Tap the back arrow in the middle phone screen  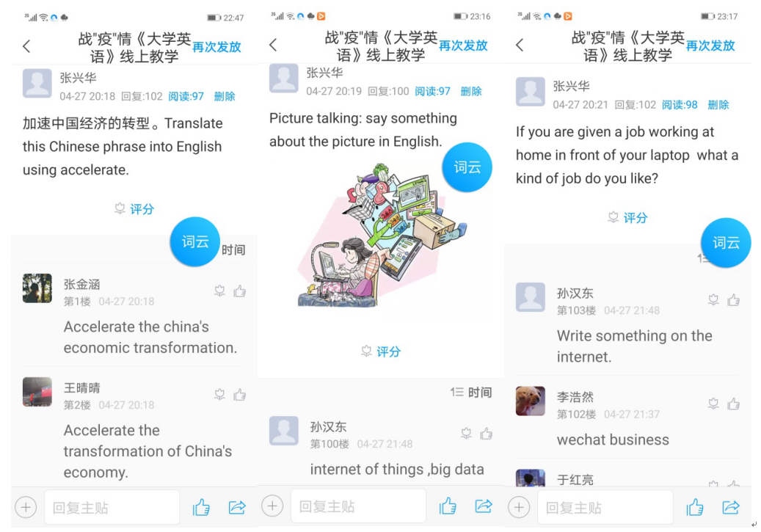click(273, 45)
